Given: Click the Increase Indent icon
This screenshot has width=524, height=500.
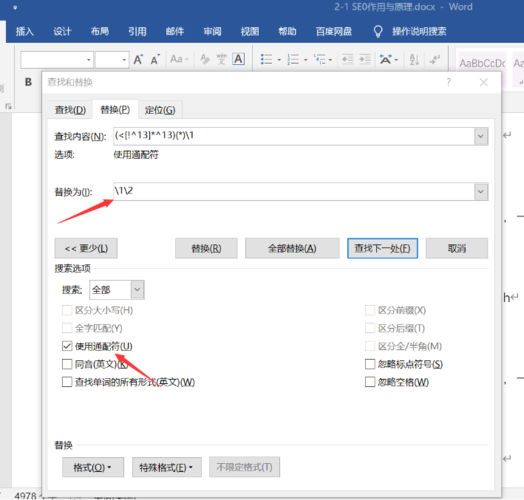Looking at the screenshot, I should (365, 59).
